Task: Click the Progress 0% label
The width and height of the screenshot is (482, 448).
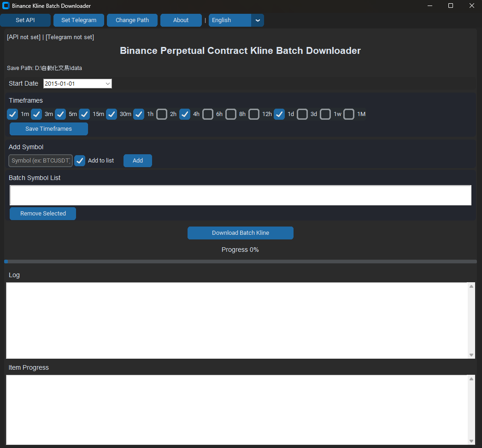Action: coord(240,250)
